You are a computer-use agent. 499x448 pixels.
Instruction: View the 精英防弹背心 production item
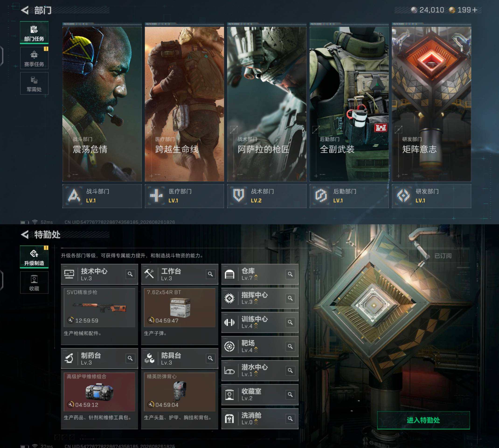180,392
